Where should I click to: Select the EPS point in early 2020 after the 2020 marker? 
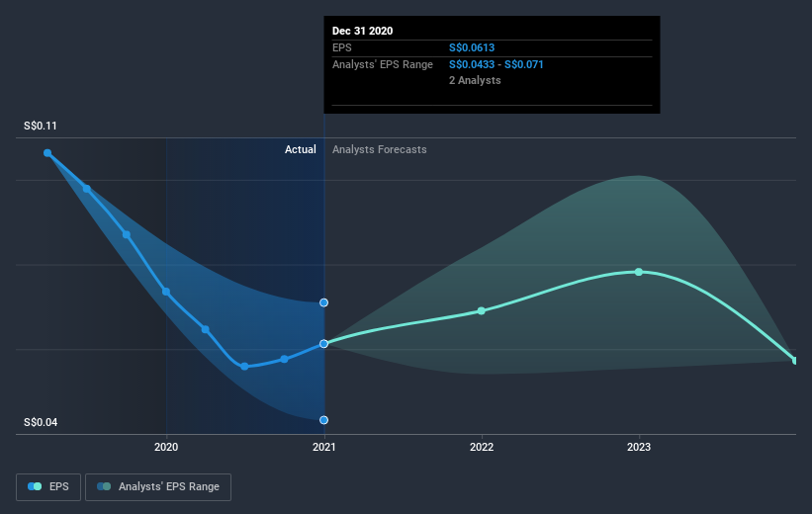coord(206,330)
